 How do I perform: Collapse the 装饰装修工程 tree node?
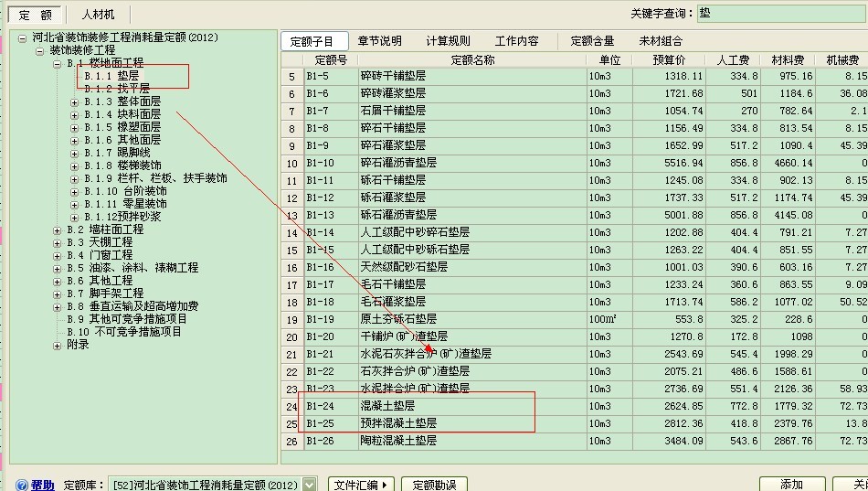[x=40, y=51]
